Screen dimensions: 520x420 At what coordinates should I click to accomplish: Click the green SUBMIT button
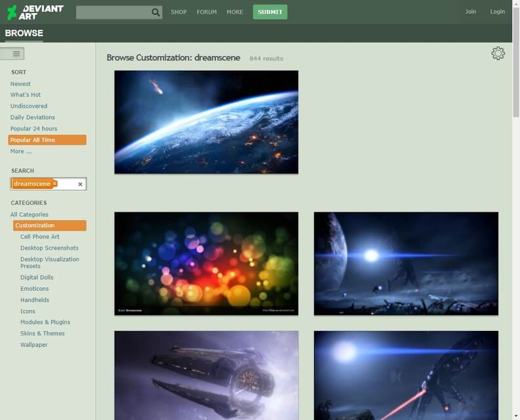(x=270, y=12)
